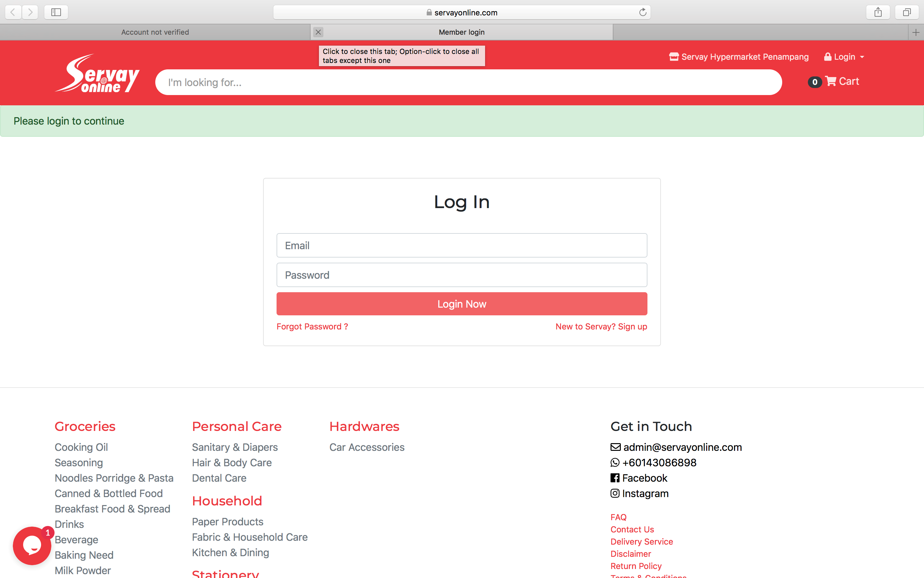The height and width of the screenshot is (578, 924).
Task: Open Kitchen & Dining category
Action: [230, 552]
